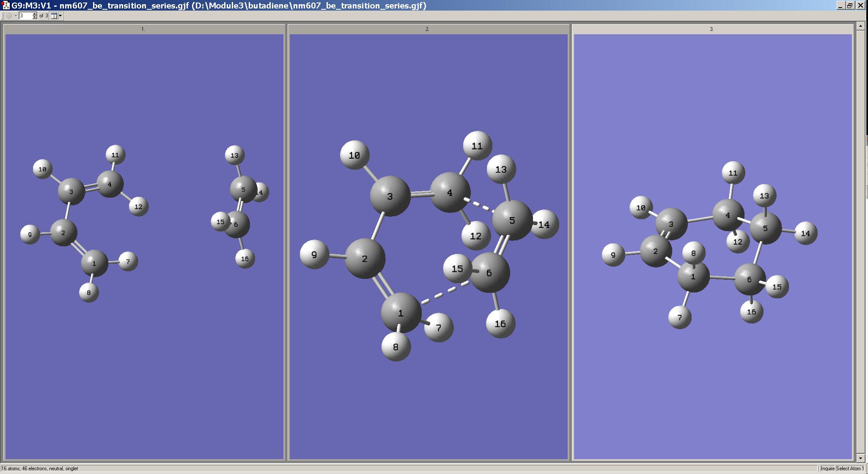This screenshot has height=474, width=868.
Task: Select the panel 3 header bar
Action: (712, 29)
